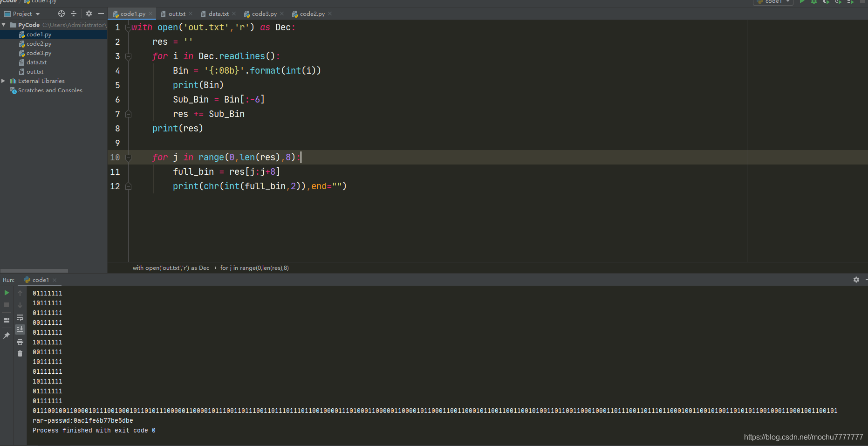Select code2.py in project tree
The image size is (868, 446).
click(39, 44)
